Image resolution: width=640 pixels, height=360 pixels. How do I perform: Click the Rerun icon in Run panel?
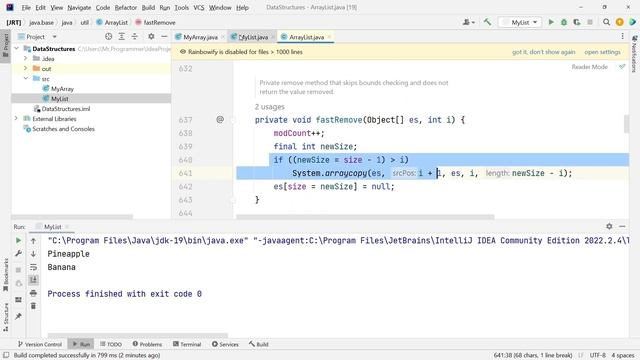[x=18, y=240]
